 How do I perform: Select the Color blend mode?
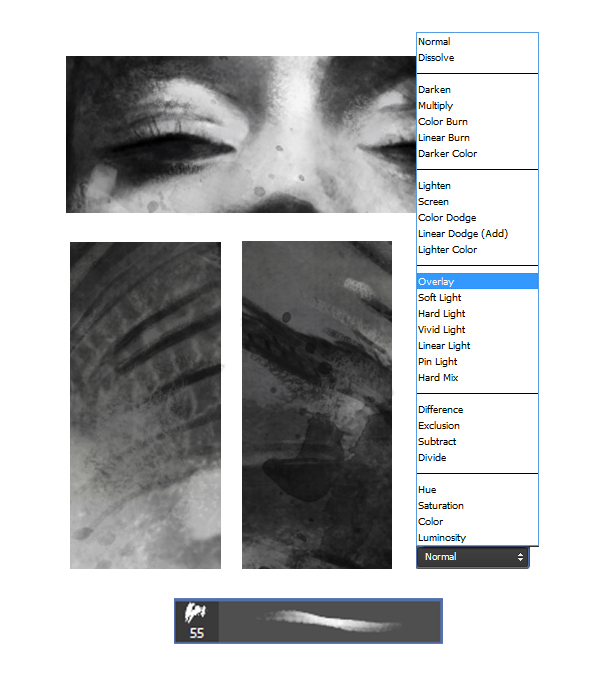tap(477, 522)
